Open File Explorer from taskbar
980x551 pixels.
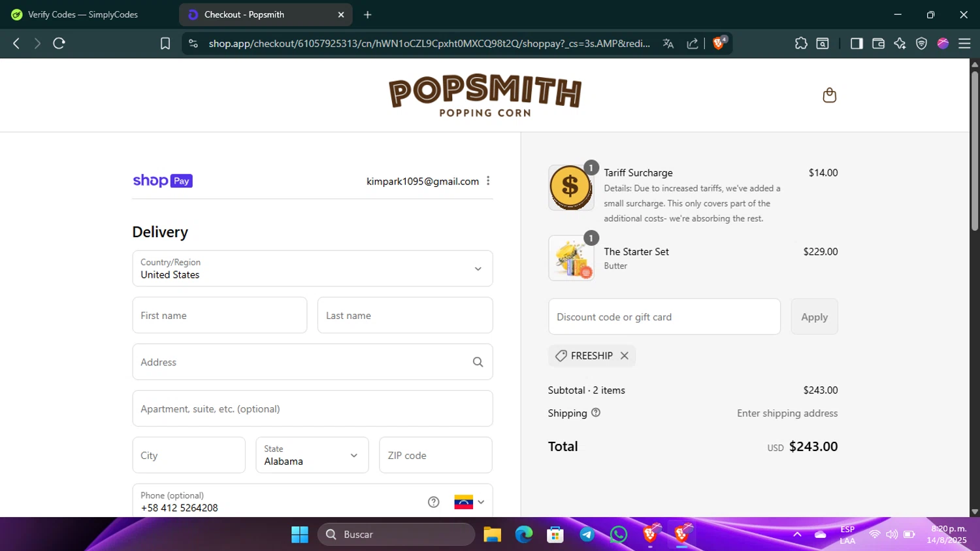pos(492,535)
